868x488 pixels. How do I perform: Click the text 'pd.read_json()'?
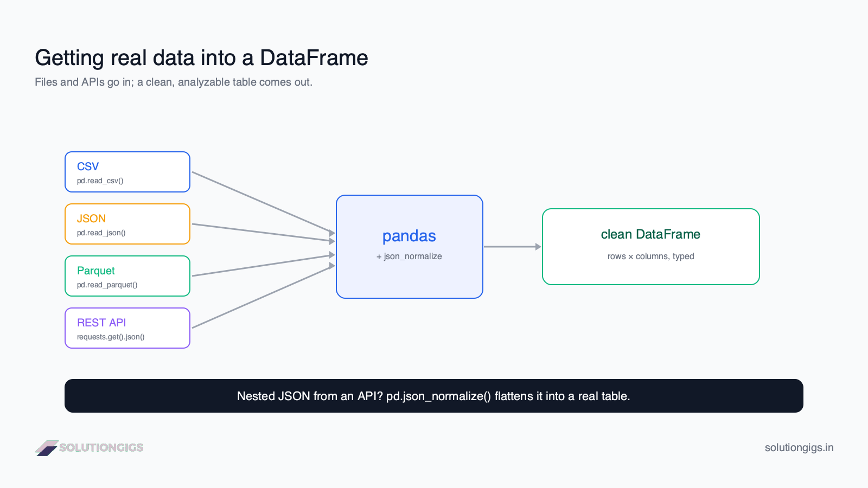click(101, 233)
